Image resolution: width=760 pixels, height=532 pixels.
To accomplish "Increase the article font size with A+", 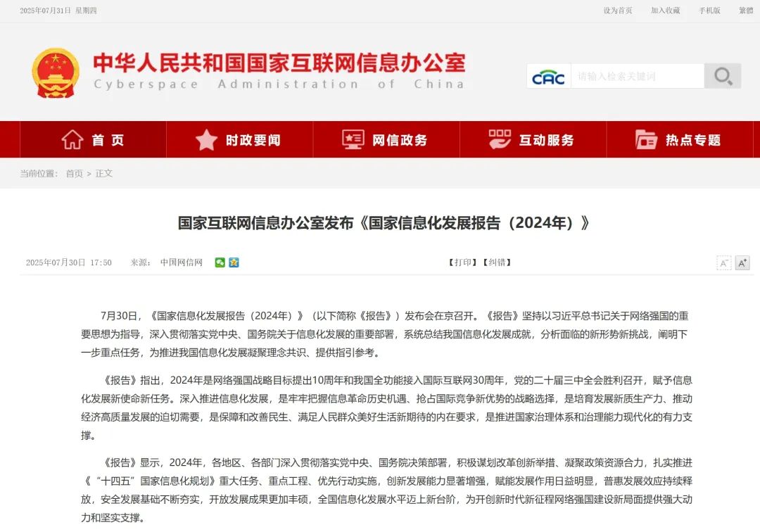I will pyautogui.click(x=742, y=262).
